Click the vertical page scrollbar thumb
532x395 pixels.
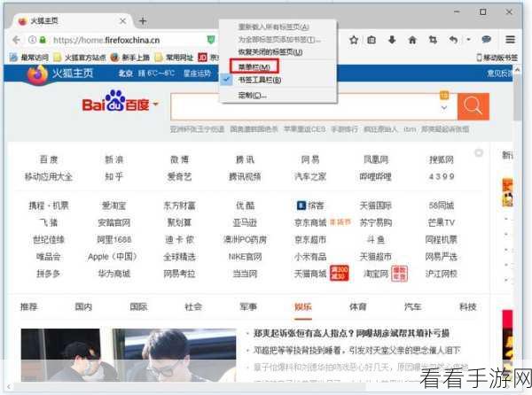pos(517,97)
